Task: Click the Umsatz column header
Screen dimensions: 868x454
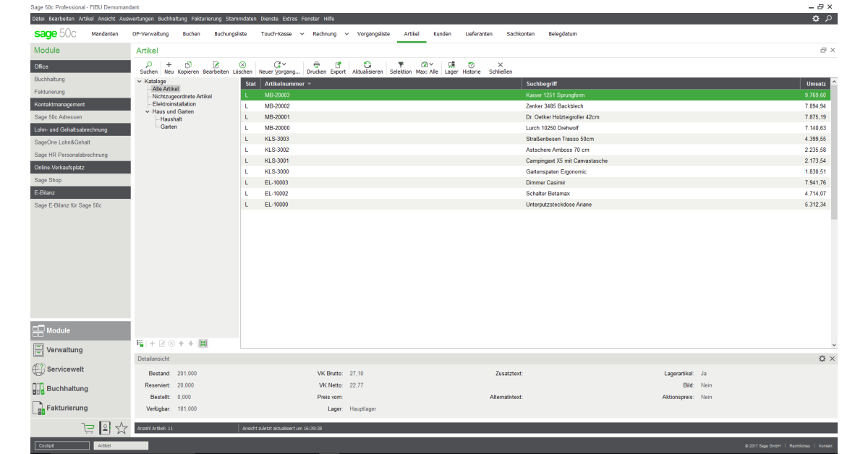Action: click(814, 84)
